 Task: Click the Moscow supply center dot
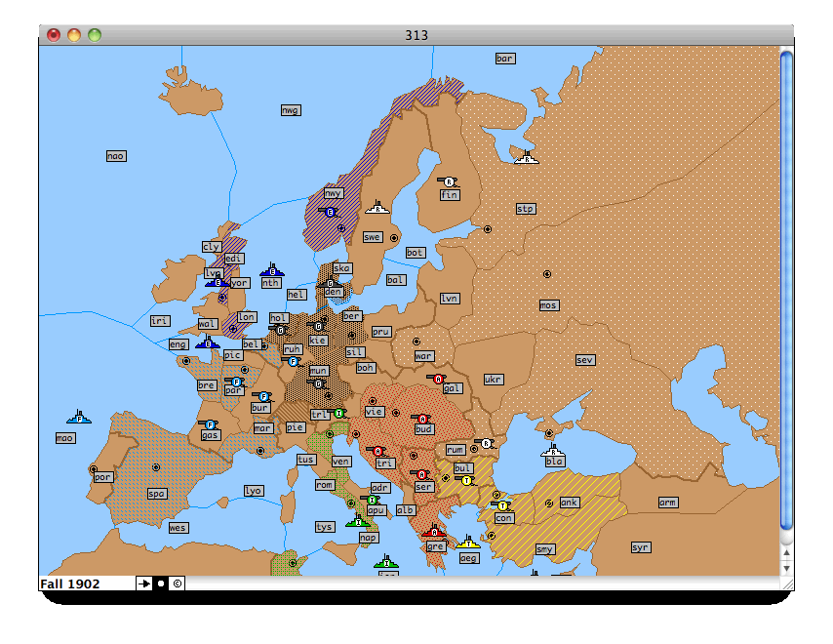(x=547, y=274)
